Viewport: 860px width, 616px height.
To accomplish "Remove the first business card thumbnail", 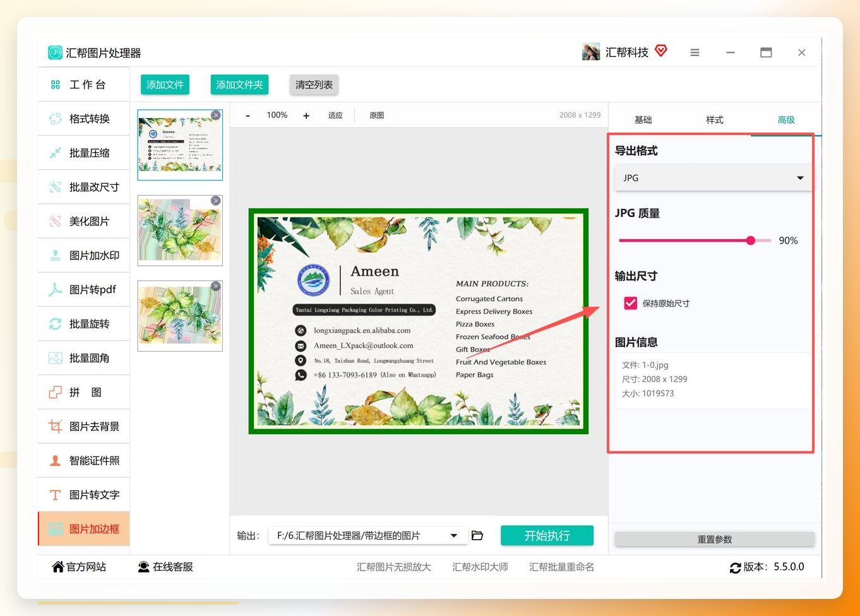I will 216,115.
